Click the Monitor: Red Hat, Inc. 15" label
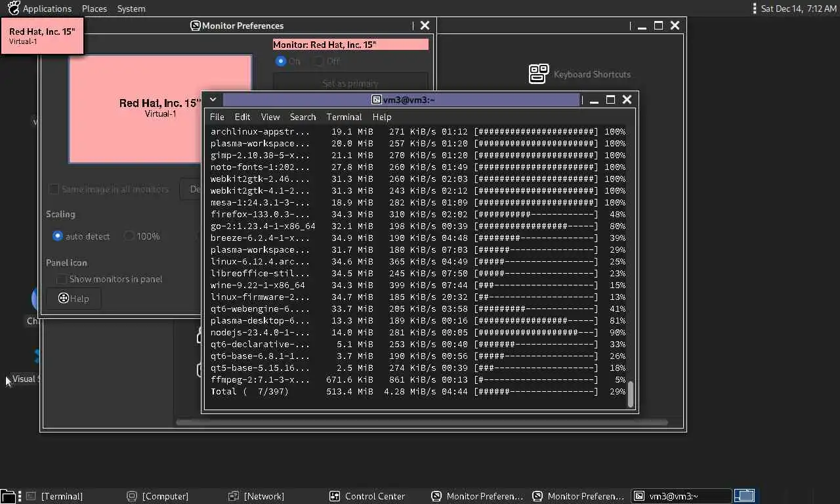Image resolution: width=840 pixels, height=504 pixels. [350, 45]
